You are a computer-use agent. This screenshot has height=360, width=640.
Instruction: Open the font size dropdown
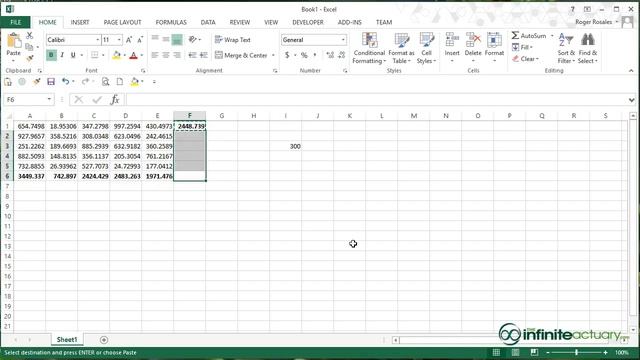tap(119, 40)
